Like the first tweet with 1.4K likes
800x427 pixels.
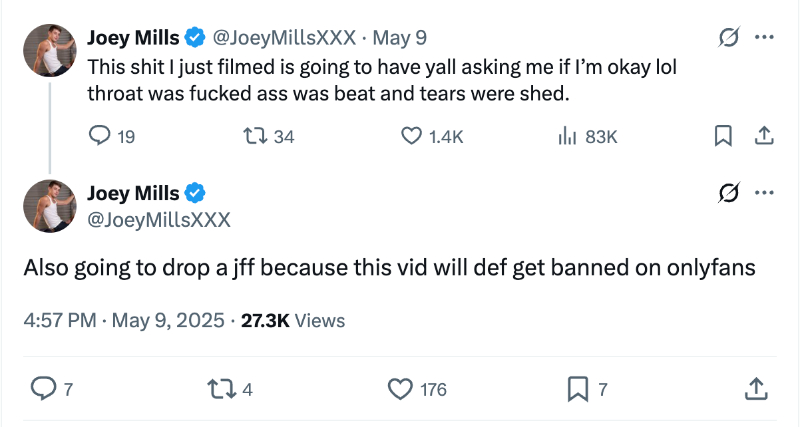pyautogui.click(x=411, y=136)
